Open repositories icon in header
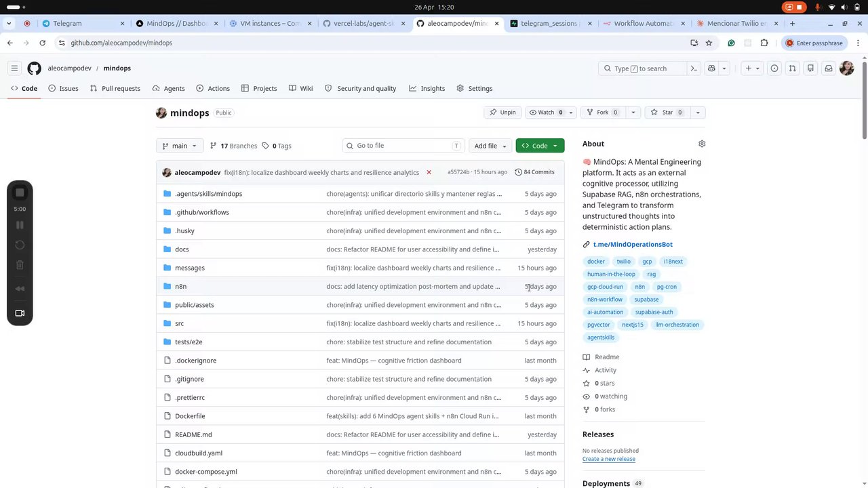868x488 pixels. click(x=810, y=68)
